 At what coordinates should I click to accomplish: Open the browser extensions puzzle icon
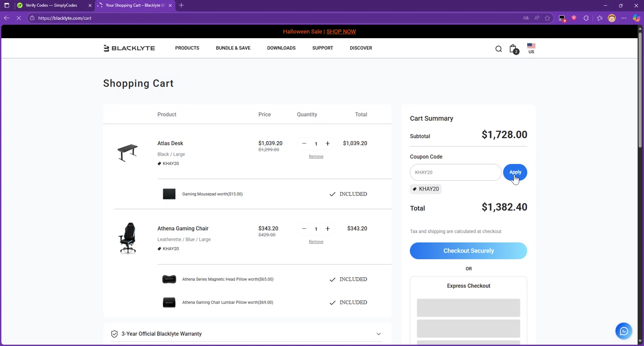click(x=586, y=18)
